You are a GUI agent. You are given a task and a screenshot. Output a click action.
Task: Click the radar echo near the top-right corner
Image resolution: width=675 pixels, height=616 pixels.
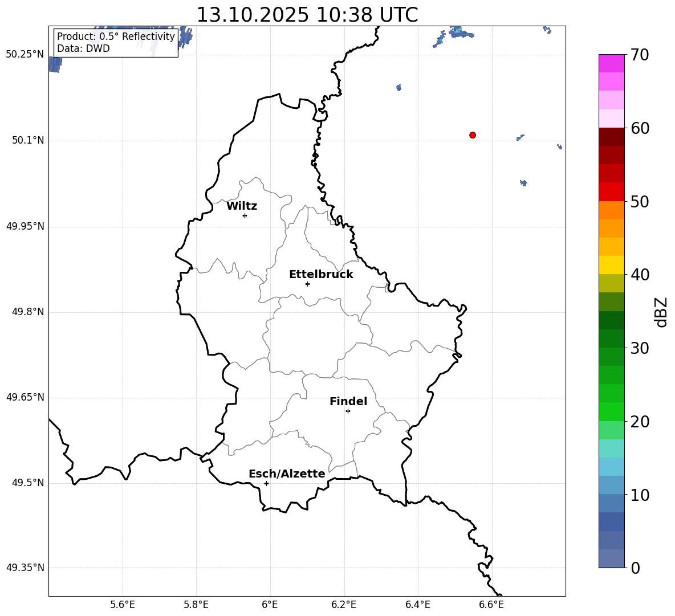[547, 30]
